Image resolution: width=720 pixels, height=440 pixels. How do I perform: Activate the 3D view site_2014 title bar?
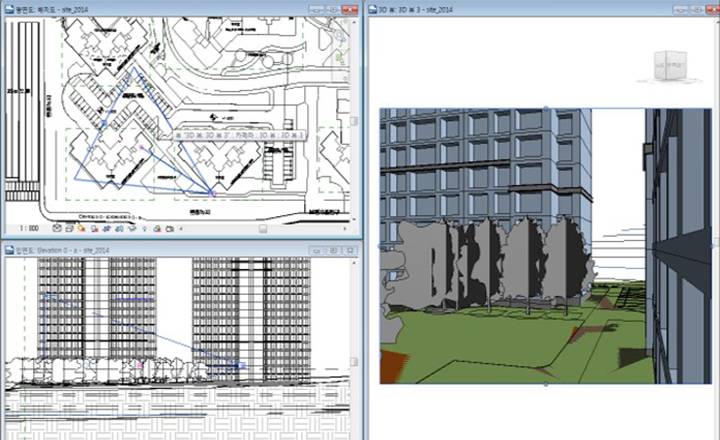(x=500, y=8)
